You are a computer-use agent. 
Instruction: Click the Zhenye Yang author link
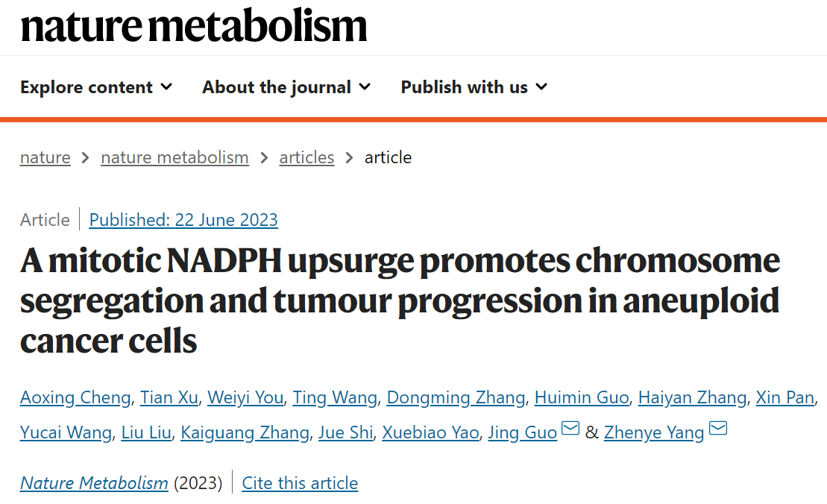click(653, 432)
